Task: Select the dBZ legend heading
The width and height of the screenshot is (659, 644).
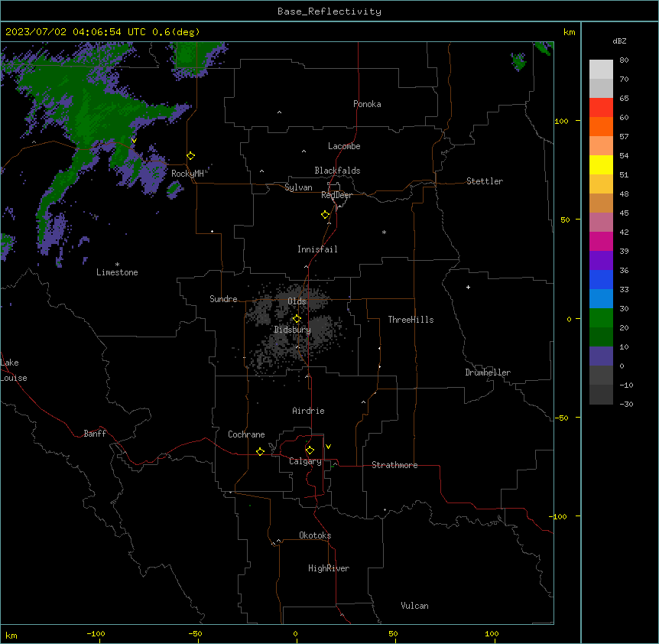Action: [619, 41]
